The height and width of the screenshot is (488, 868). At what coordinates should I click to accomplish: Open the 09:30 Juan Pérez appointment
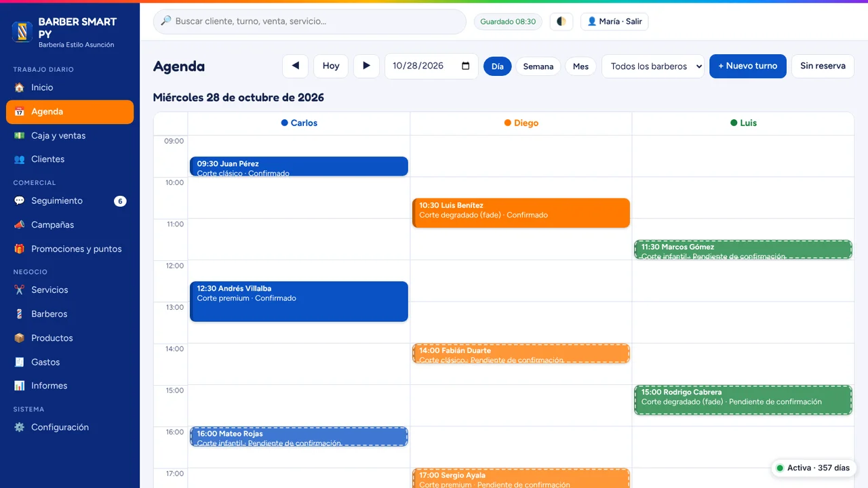[299, 167]
